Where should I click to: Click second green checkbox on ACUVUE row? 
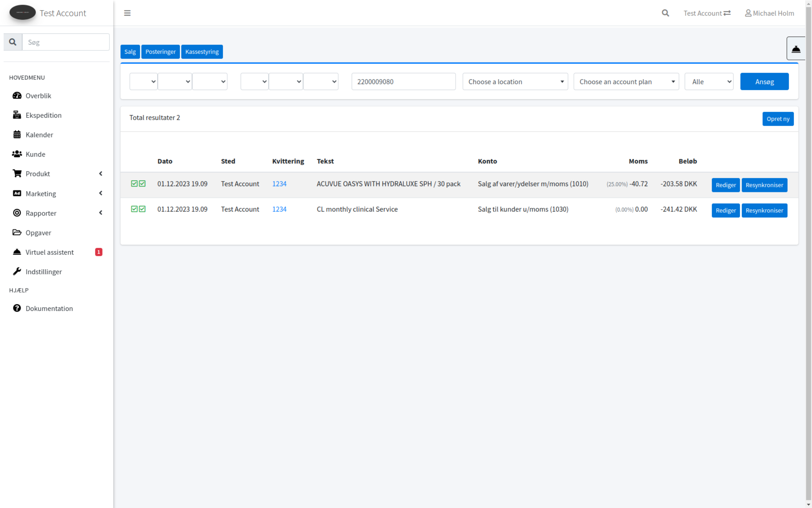click(x=142, y=184)
